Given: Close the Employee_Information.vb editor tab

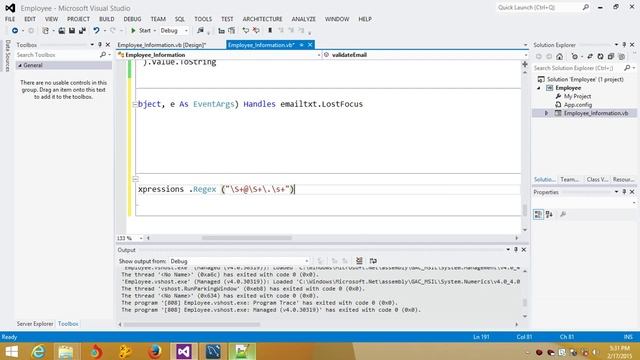Looking at the screenshot, I should [310, 45].
